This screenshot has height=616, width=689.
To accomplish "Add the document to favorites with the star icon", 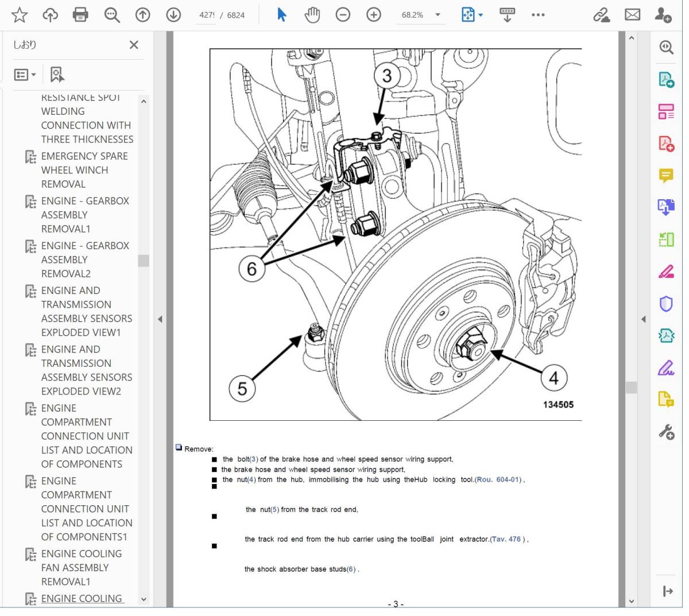I will click(20, 15).
